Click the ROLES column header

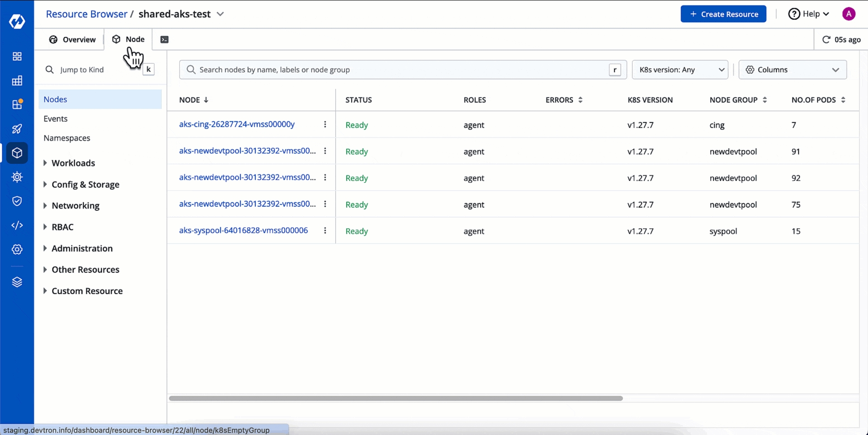pos(474,100)
